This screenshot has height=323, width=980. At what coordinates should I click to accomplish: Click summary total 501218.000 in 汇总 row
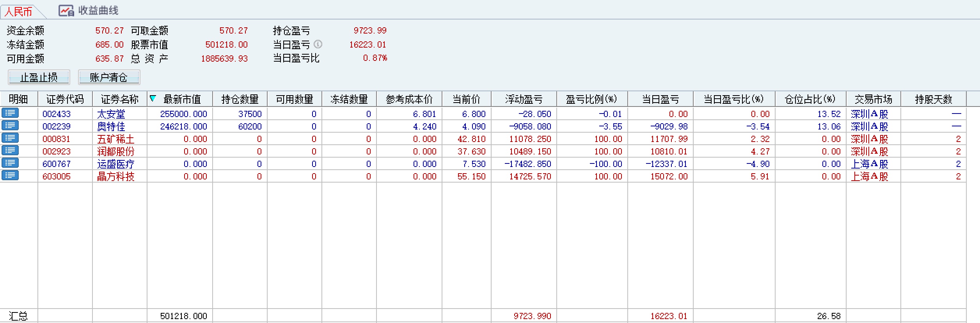[184, 316]
